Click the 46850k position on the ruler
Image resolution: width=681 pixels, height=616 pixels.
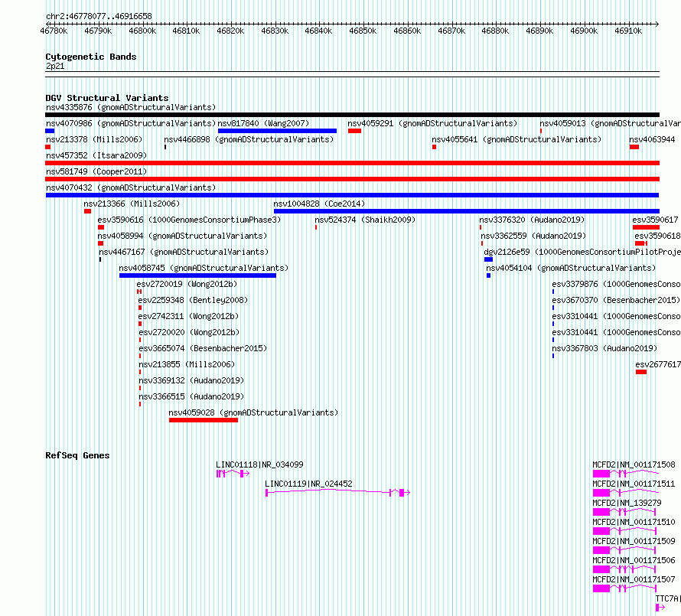click(363, 31)
